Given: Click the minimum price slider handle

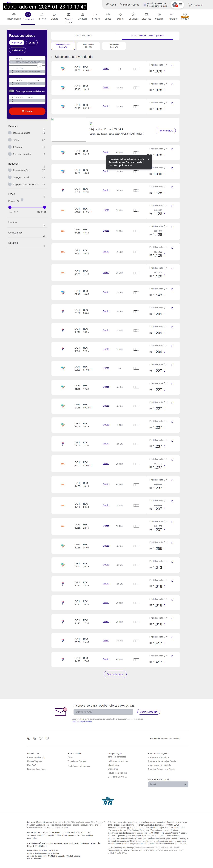Looking at the screenshot, I should [x=10, y=207].
